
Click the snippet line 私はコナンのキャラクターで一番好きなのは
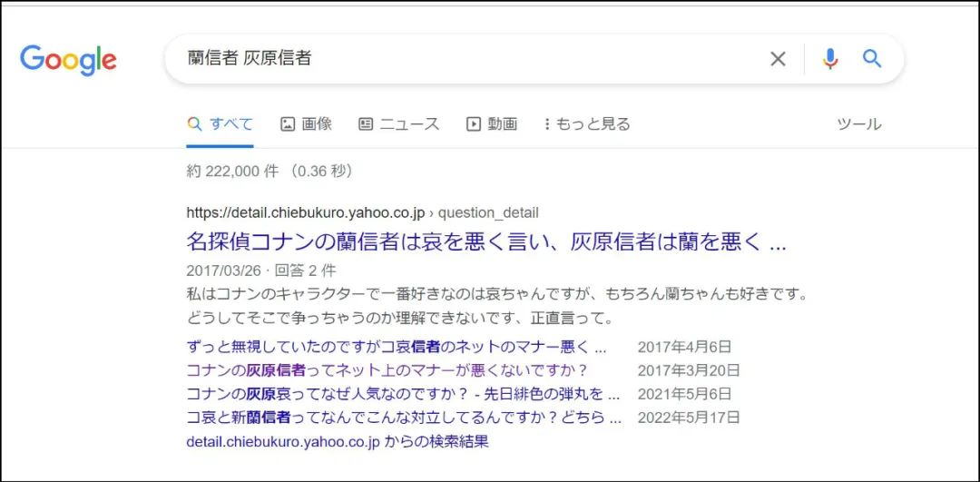coord(498,294)
